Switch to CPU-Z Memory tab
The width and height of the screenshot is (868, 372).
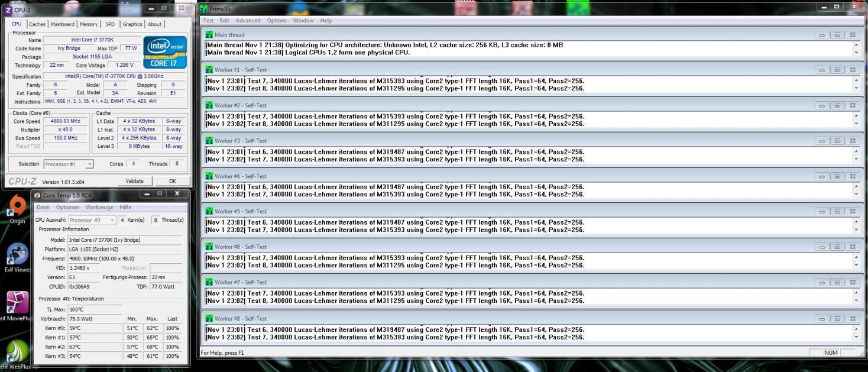[x=89, y=24]
